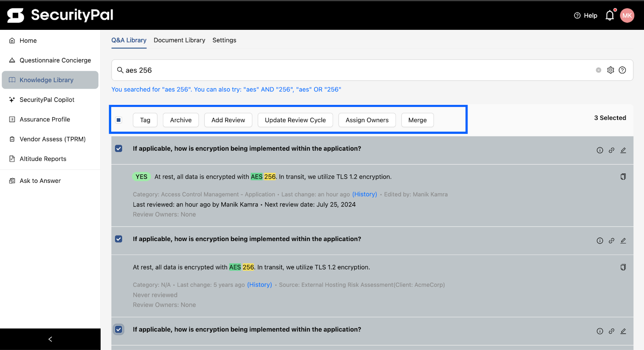Image resolution: width=644 pixels, height=350 pixels.
Task: Collapse the sidebar with the left chevron
Action: 50,340
